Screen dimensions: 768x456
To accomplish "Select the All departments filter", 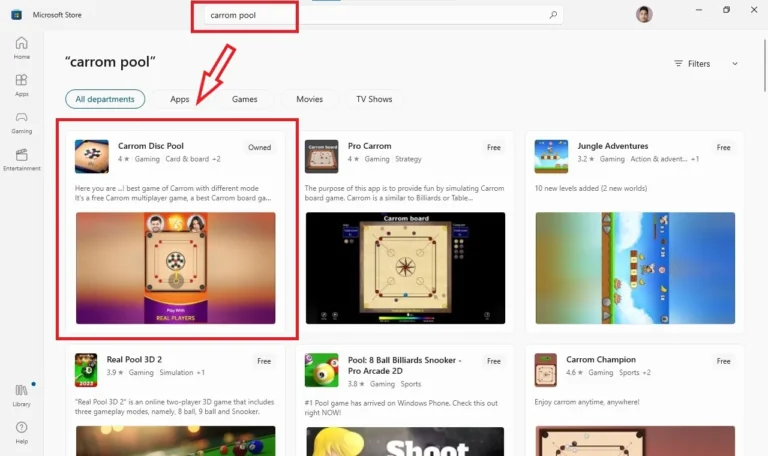I will click(x=105, y=99).
